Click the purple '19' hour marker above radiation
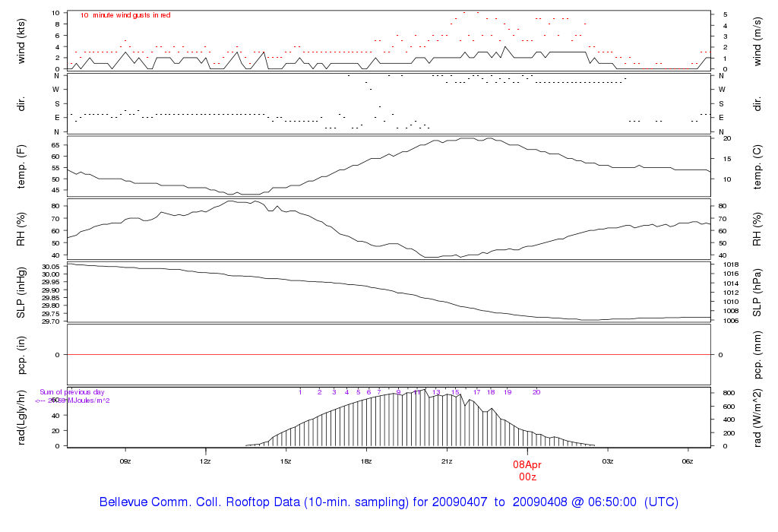The width and height of the screenshot is (778, 532). [x=508, y=392]
